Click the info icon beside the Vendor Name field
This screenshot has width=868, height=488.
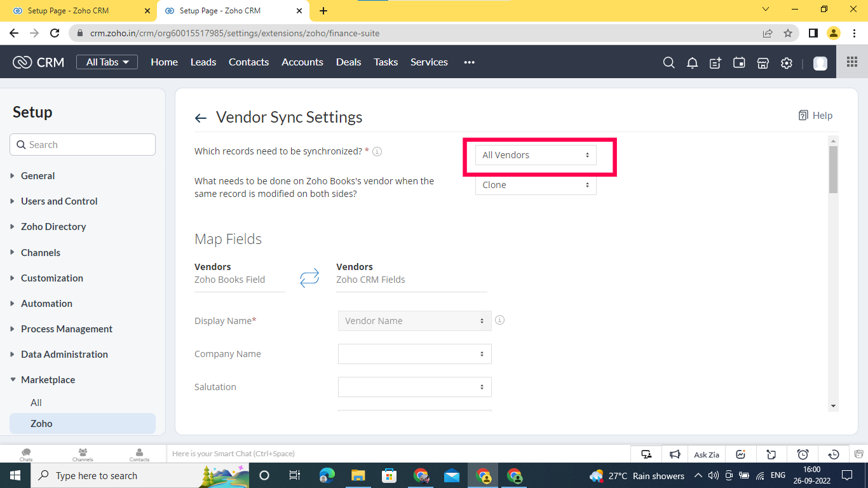(x=499, y=320)
